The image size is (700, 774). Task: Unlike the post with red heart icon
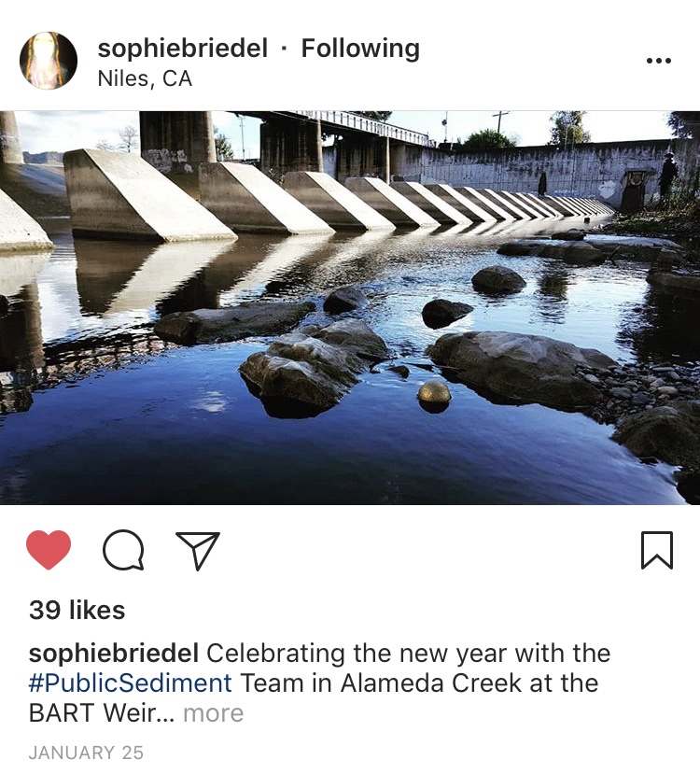[49, 550]
